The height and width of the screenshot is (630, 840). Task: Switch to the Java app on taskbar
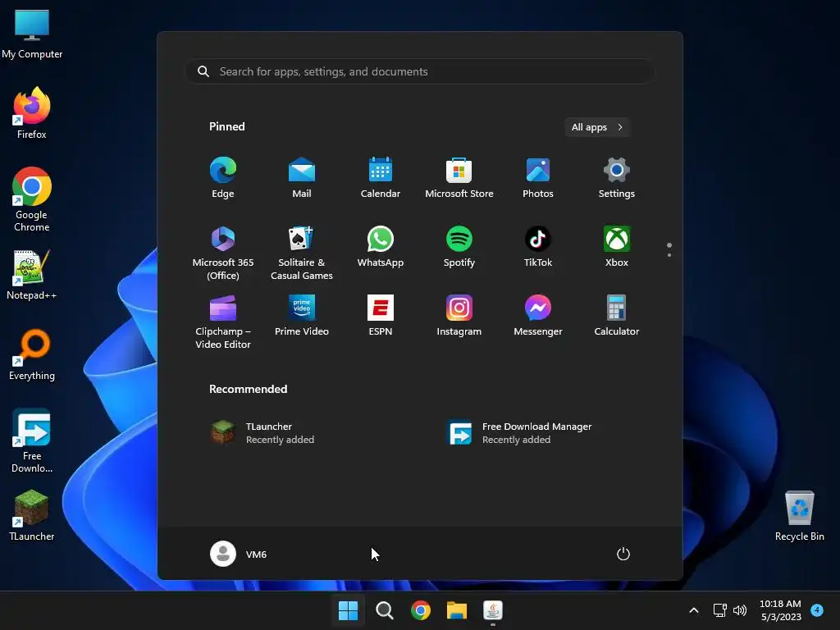493,610
